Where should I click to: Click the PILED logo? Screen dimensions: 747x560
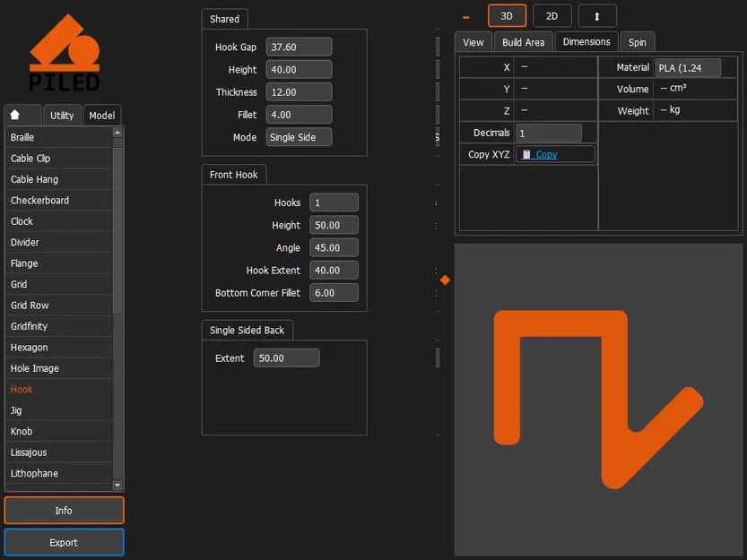click(65, 52)
